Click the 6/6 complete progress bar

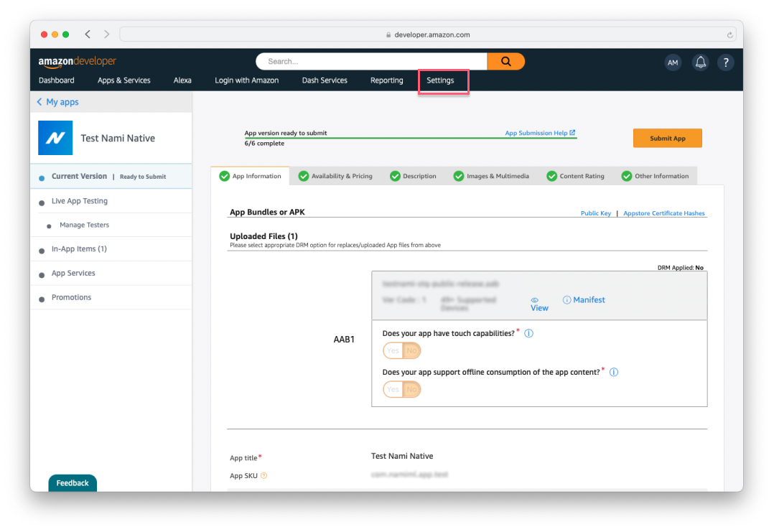[x=411, y=138]
